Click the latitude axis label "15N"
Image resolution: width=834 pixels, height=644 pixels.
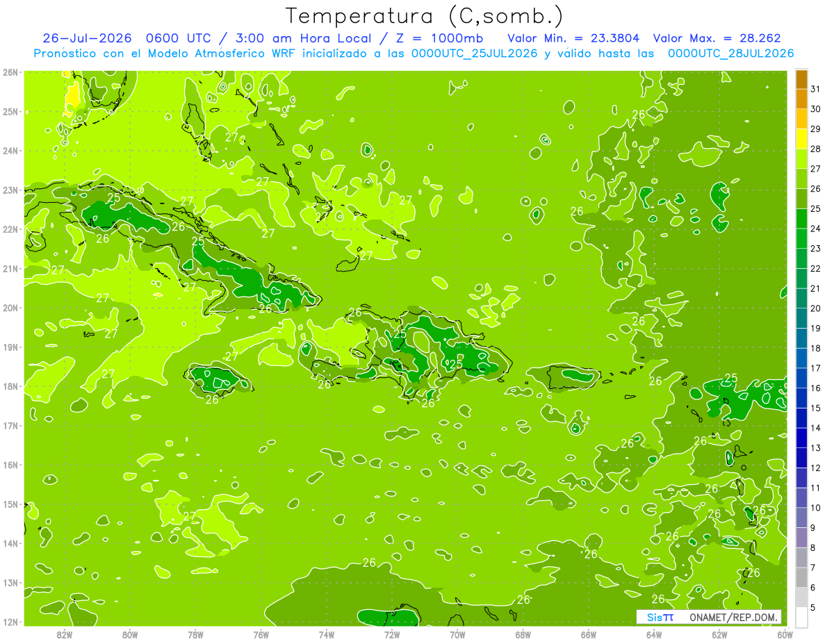[10, 504]
